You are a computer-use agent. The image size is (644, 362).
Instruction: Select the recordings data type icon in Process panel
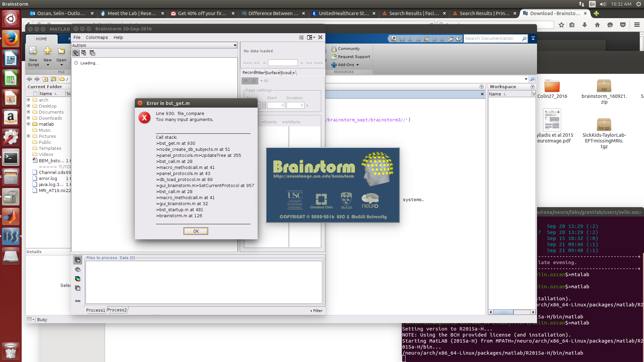click(x=78, y=260)
